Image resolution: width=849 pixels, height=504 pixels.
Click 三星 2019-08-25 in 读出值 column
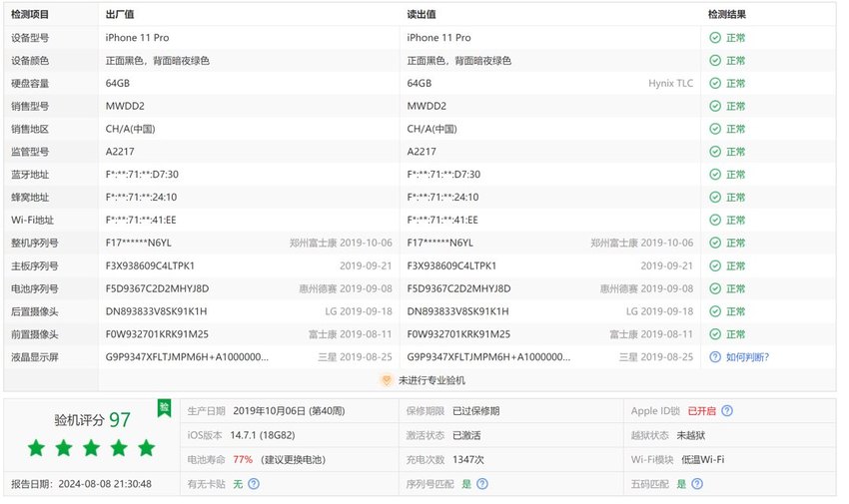656,357
